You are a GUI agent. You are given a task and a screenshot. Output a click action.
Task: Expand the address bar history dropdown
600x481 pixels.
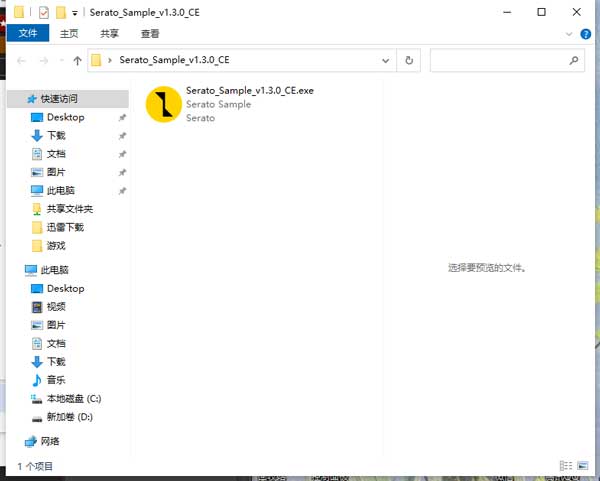[386, 60]
